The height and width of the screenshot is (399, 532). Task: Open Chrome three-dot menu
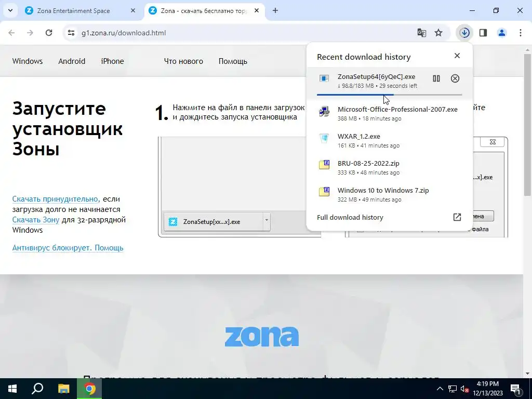point(521,33)
